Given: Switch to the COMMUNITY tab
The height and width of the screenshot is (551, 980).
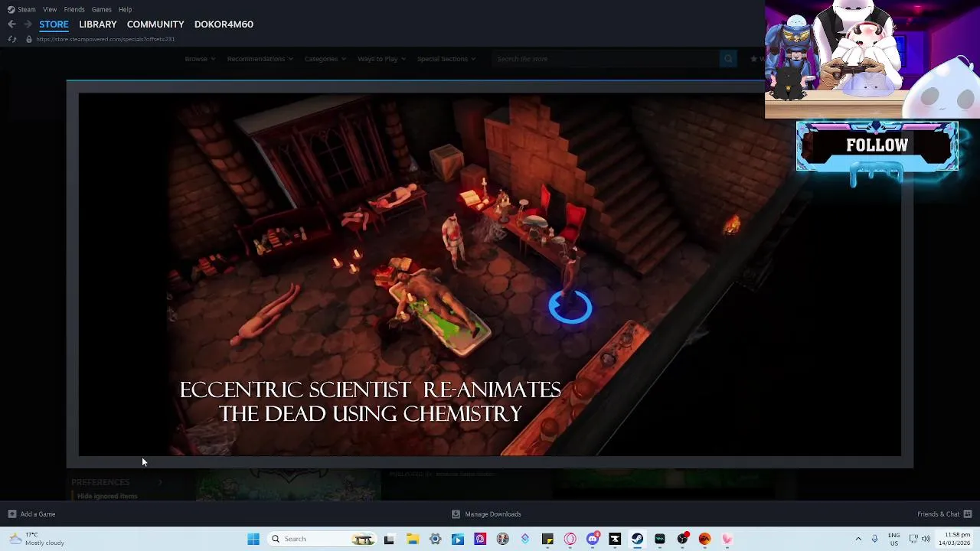Looking at the screenshot, I should pos(155,24).
